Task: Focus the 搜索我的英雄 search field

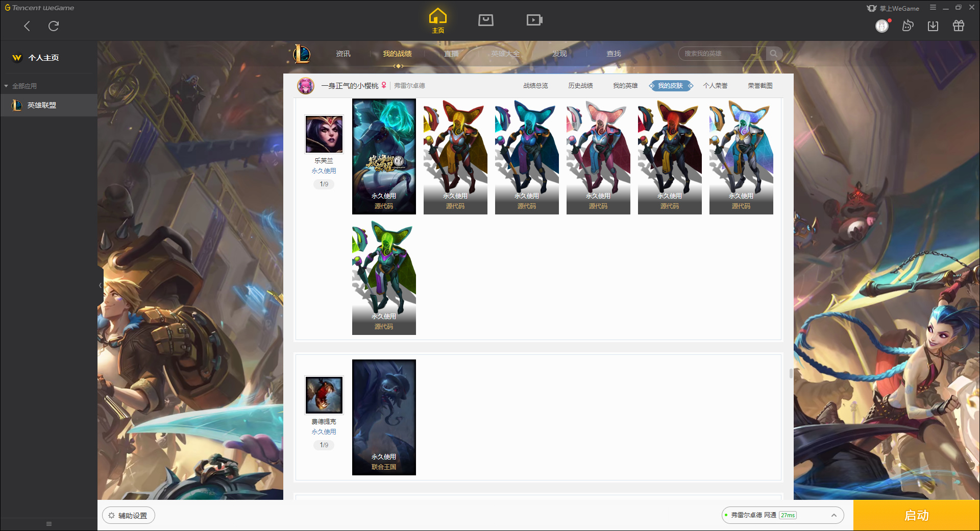Action: 723,54
